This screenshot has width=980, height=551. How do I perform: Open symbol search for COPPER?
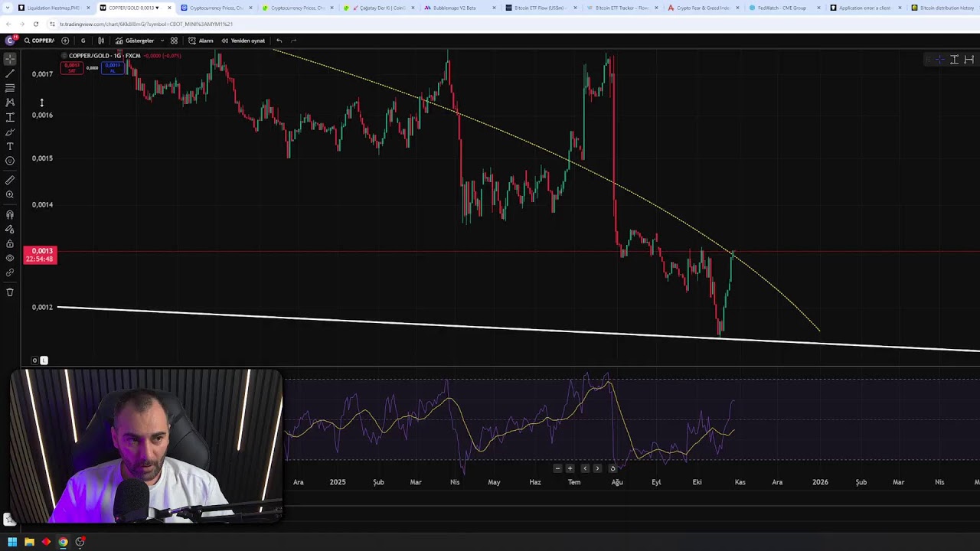(39, 41)
